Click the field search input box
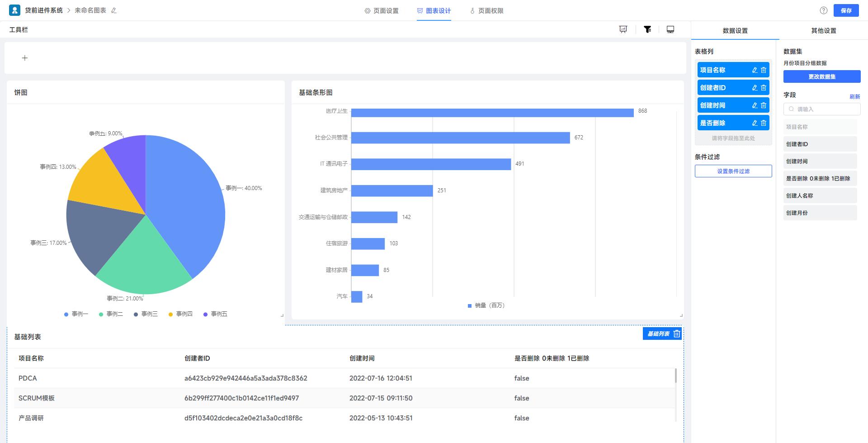The height and width of the screenshot is (443, 868). pyautogui.click(x=822, y=109)
